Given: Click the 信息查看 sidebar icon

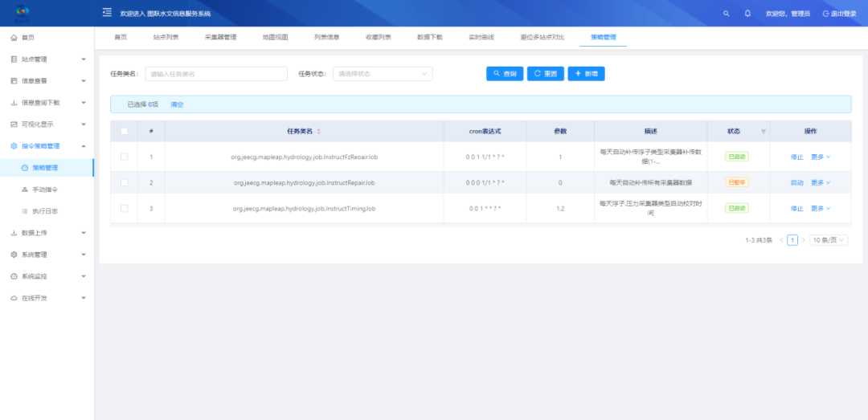Looking at the screenshot, I should coord(14,81).
